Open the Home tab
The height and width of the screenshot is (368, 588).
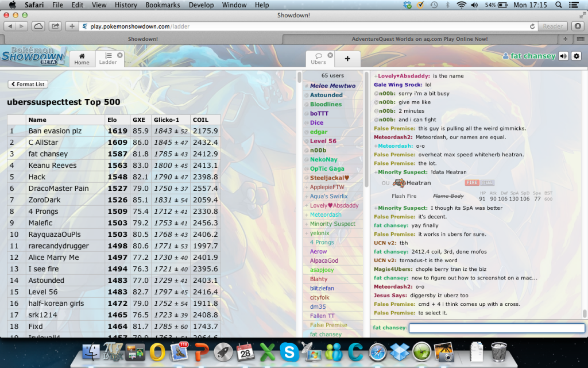pos(82,59)
